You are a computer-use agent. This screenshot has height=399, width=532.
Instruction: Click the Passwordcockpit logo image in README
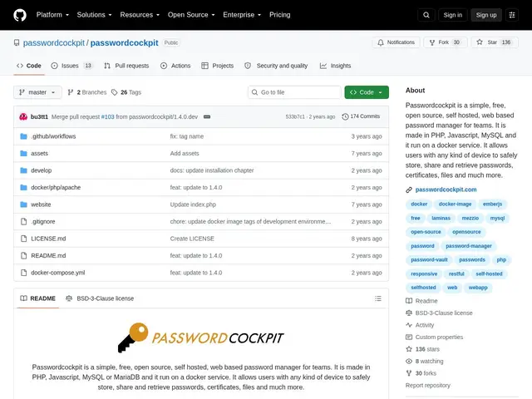(x=201, y=337)
